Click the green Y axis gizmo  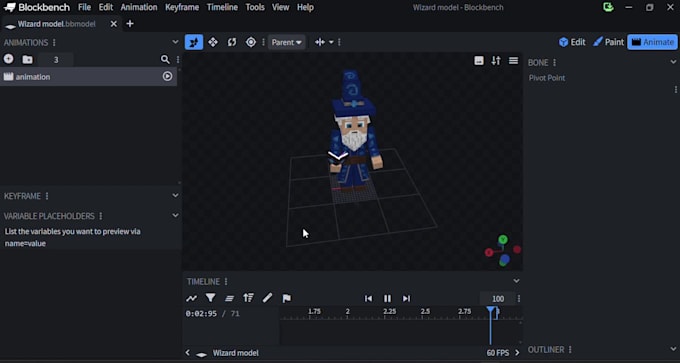[503, 239]
